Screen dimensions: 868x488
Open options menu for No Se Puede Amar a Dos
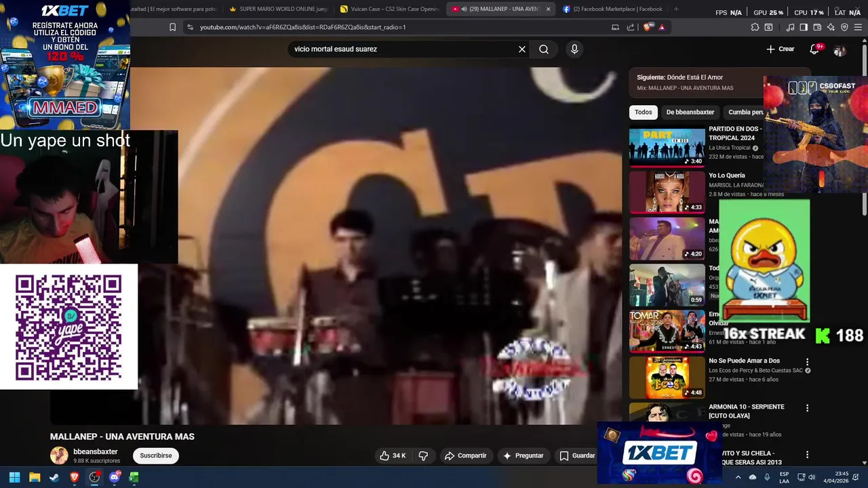tap(807, 362)
